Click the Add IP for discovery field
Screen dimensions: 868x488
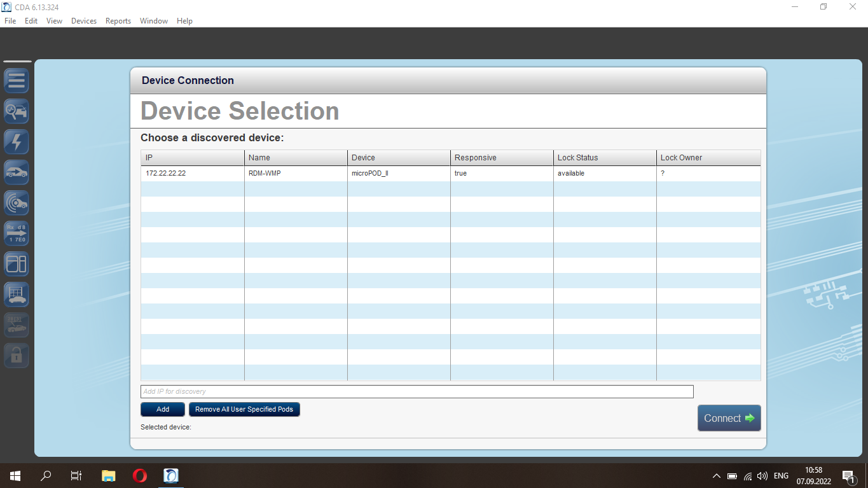[417, 392]
